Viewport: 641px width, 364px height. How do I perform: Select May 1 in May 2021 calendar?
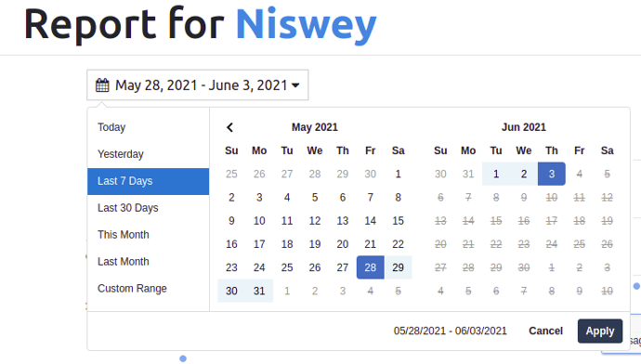(x=399, y=174)
